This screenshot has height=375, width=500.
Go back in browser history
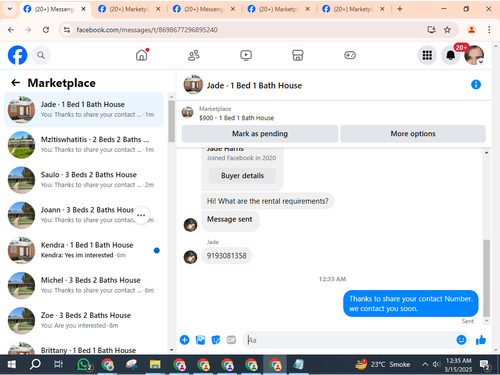(x=11, y=30)
